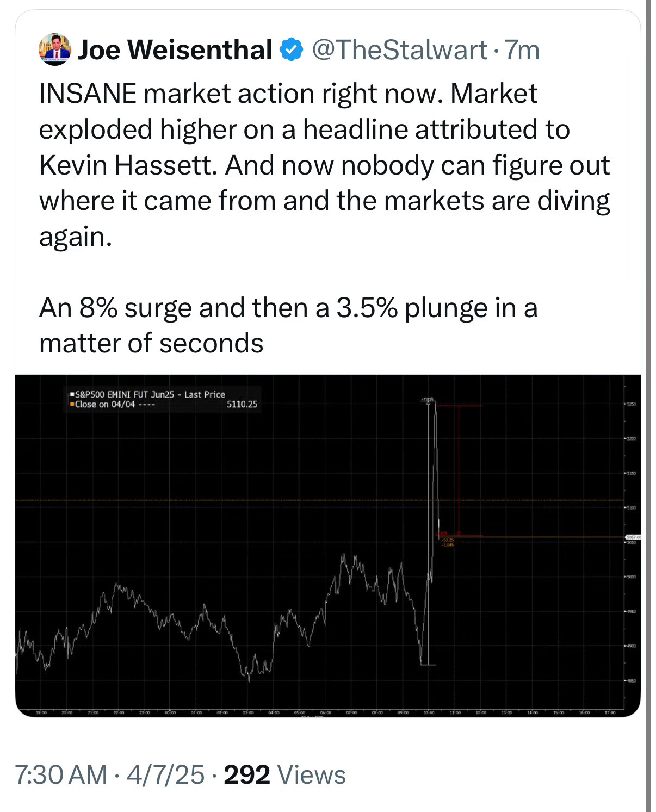656x812 pixels.
Task: Click the tweet text mentioning Kevin Hassett
Action: [x=324, y=165]
